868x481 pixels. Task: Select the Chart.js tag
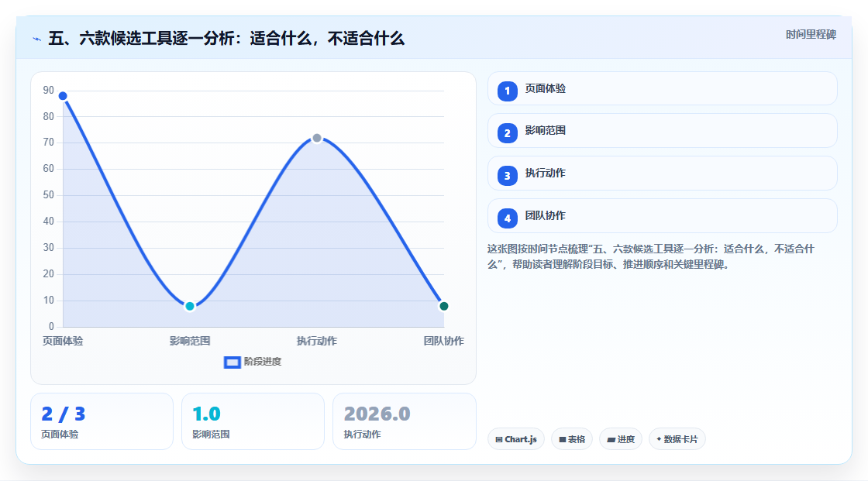pyautogui.click(x=516, y=439)
